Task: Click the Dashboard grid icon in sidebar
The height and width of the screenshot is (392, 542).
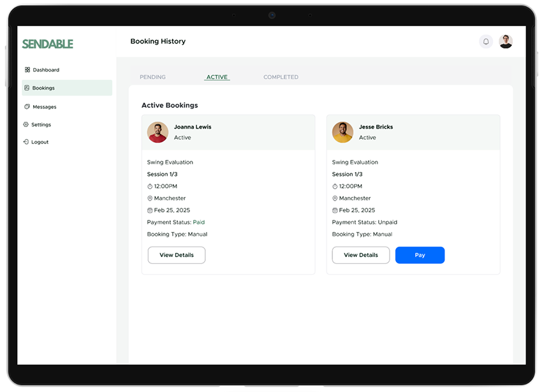Action: point(27,70)
